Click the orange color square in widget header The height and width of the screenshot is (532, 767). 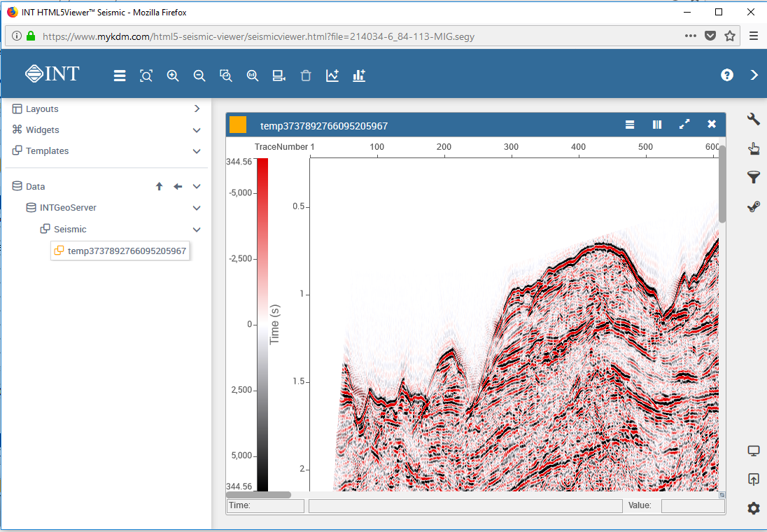[238, 125]
